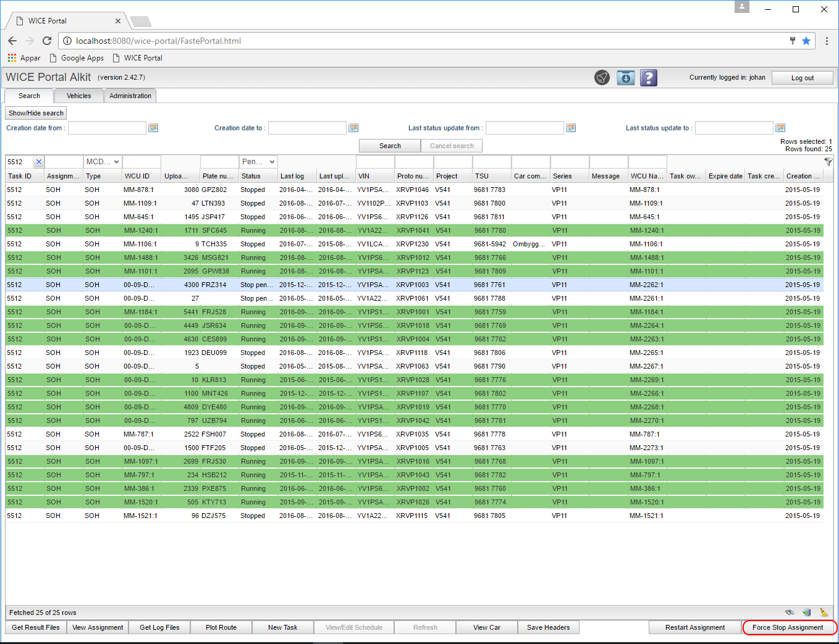
Task: Click the Save Headers button
Action: click(x=549, y=627)
